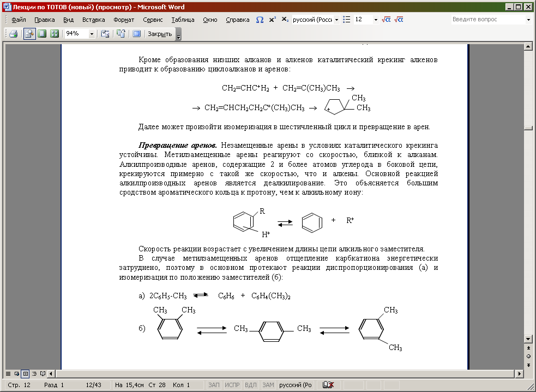Click the scroll up arrow

pos(528,46)
